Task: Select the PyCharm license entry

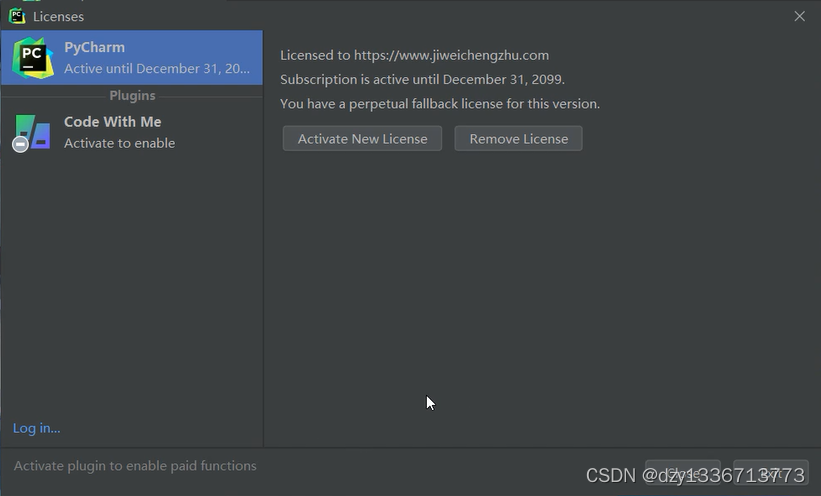Action: click(132, 58)
